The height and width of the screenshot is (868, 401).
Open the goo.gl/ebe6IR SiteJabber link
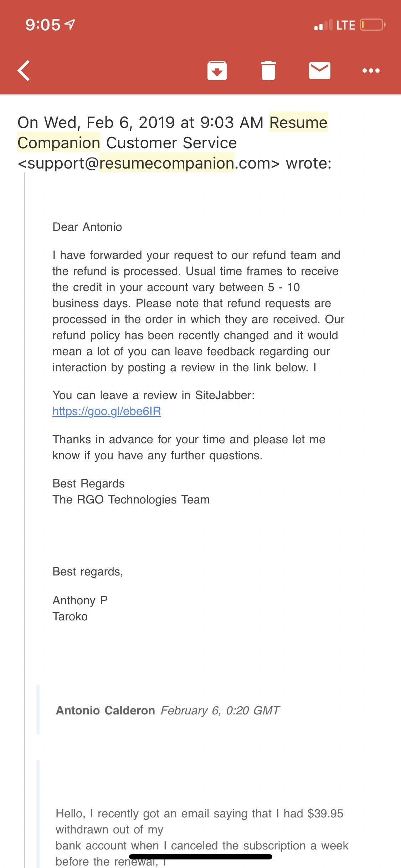click(107, 411)
